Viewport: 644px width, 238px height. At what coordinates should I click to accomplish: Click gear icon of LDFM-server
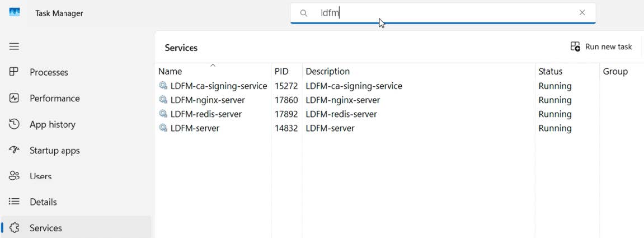click(x=163, y=128)
